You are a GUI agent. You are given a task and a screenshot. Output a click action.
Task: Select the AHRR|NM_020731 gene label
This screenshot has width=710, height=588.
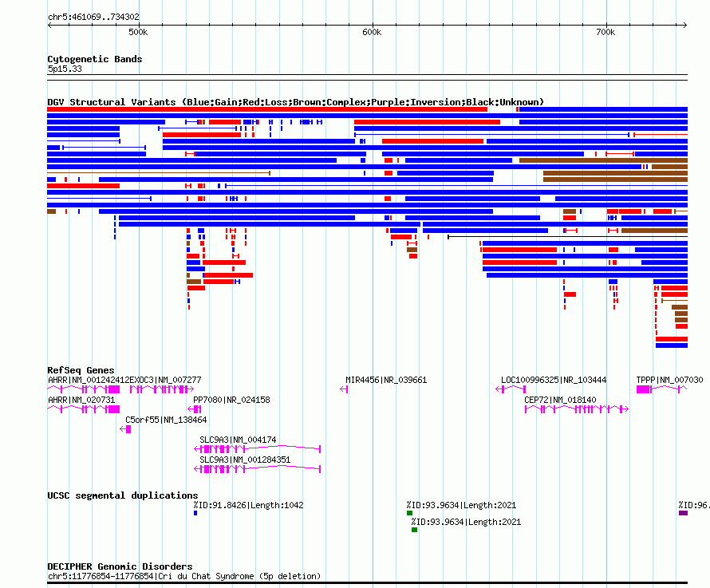(x=81, y=400)
